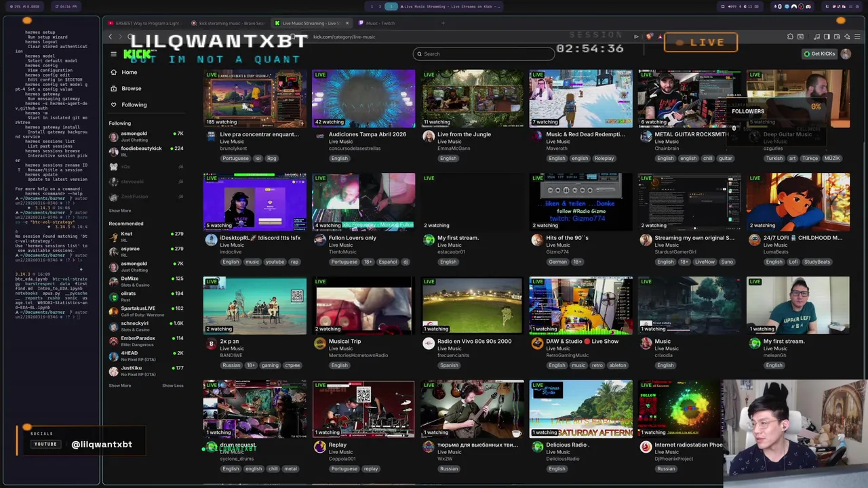Select the ableton tag
This screenshot has height=488, width=868.
618,365
